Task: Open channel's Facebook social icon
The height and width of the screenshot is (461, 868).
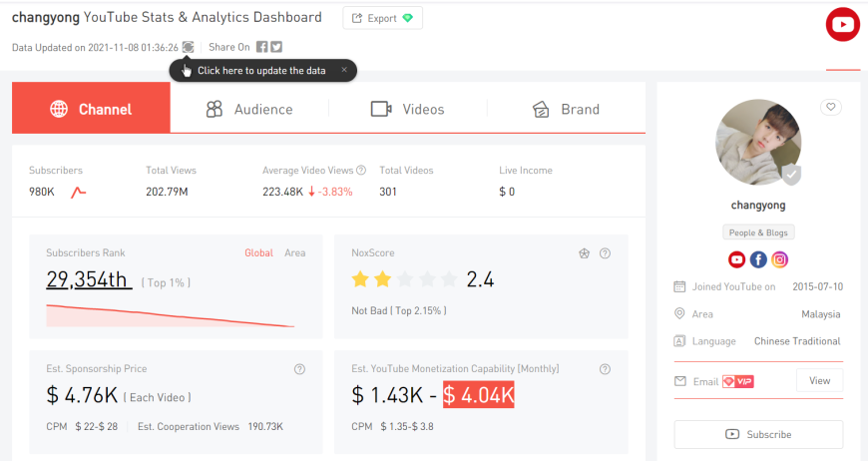Action: coord(758,259)
